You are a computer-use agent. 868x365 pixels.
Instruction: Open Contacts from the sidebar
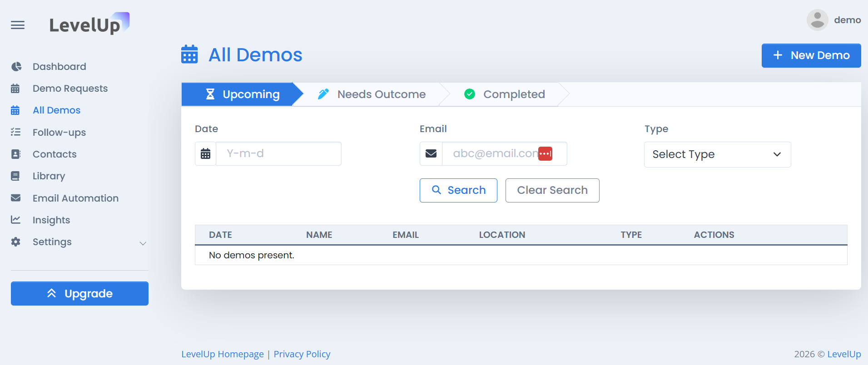(x=55, y=154)
